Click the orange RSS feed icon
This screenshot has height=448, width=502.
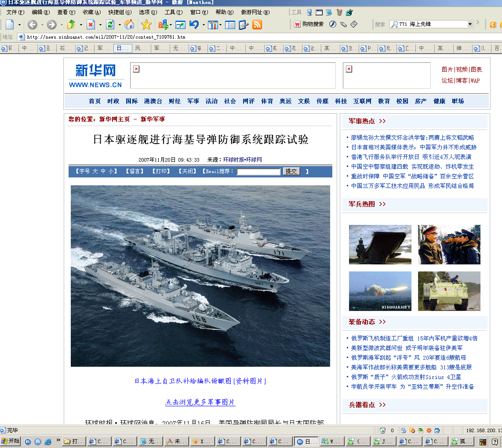(257, 25)
